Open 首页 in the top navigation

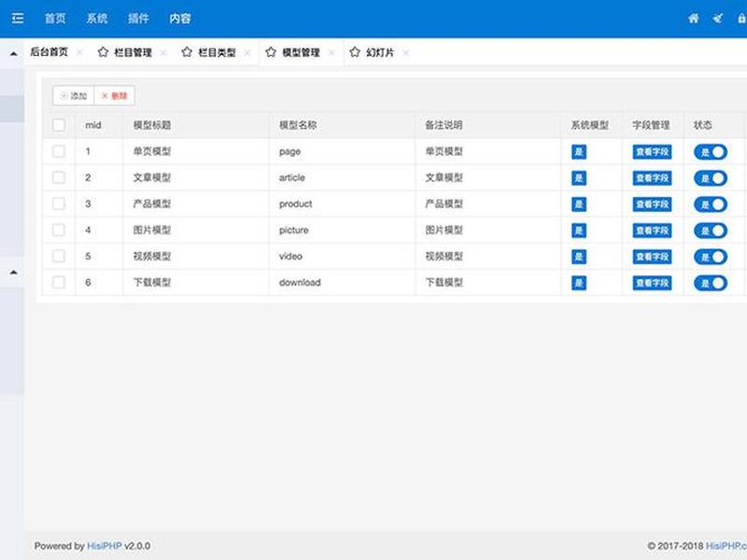click(55, 18)
